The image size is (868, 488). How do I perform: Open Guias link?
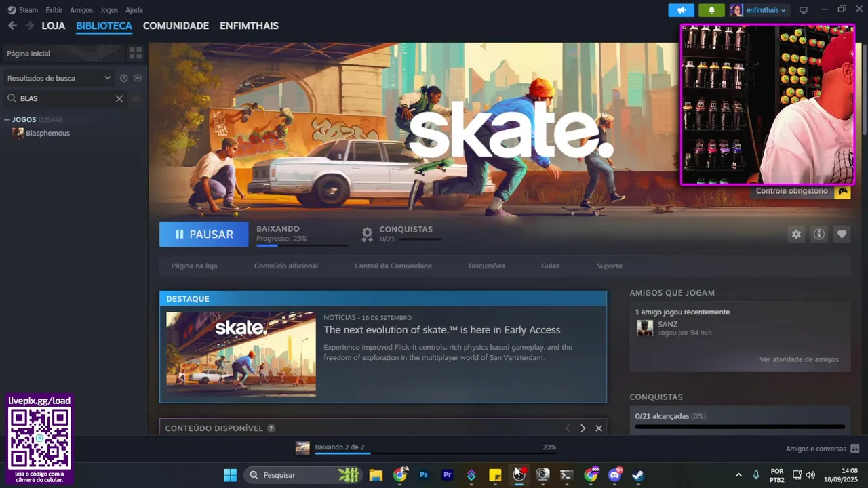pos(550,266)
